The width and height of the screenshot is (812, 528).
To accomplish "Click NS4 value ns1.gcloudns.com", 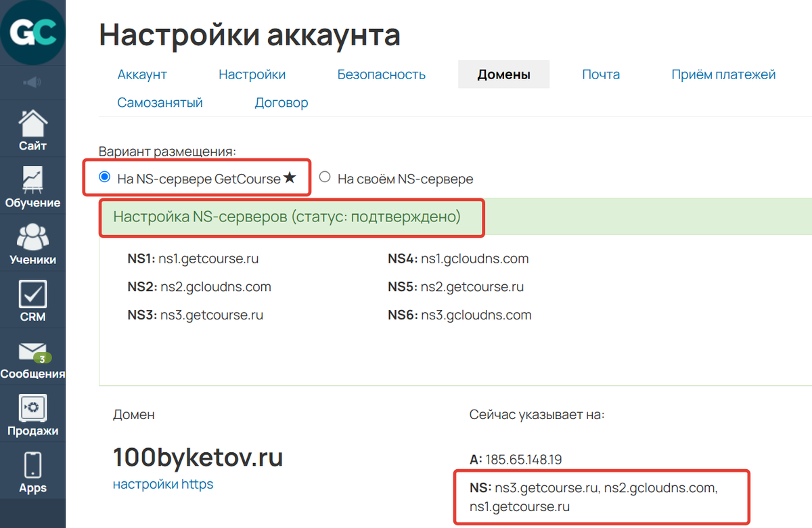I will (475, 259).
